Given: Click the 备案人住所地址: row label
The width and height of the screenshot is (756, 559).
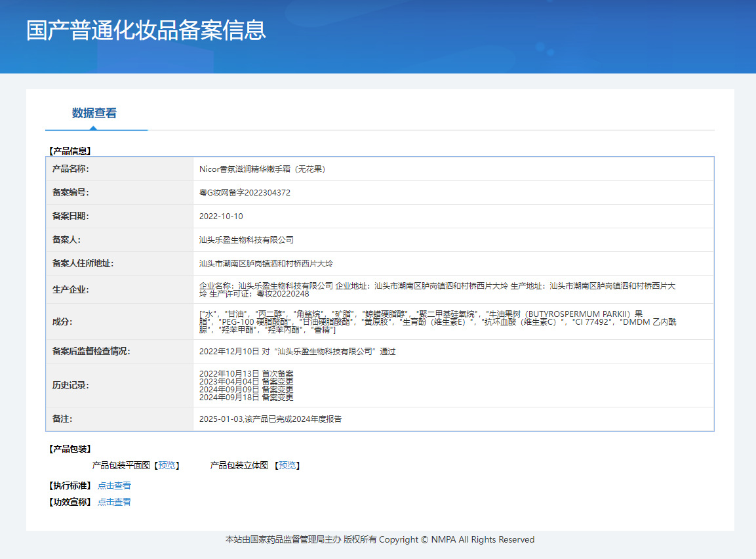Looking at the screenshot, I should click(83, 263).
